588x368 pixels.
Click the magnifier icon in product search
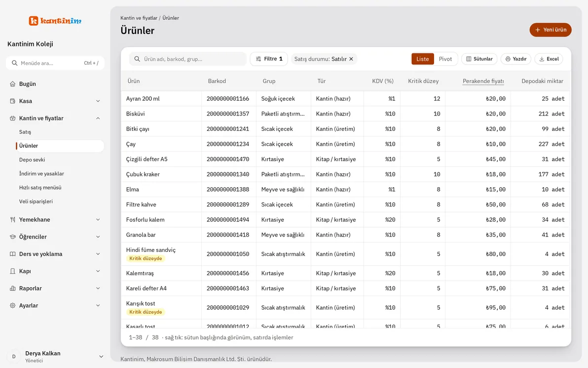137,59
